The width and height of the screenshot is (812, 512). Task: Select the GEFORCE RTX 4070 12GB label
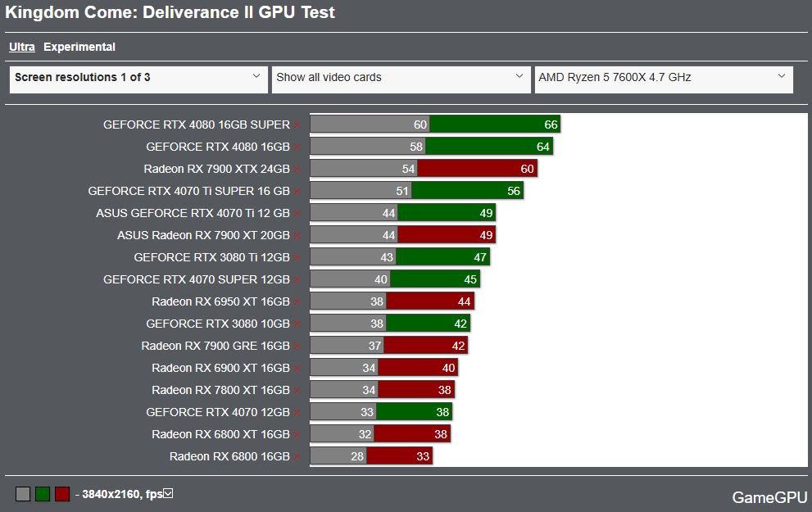pos(218,413)
